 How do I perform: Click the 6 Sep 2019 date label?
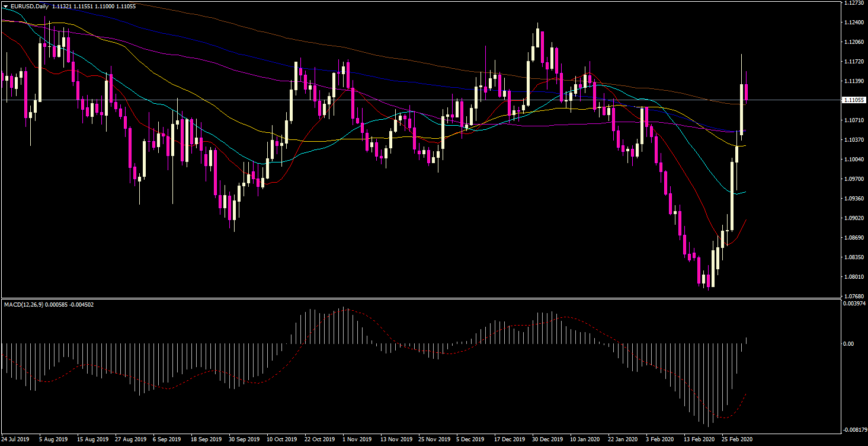pyautogui.click(x=167, y=440)
